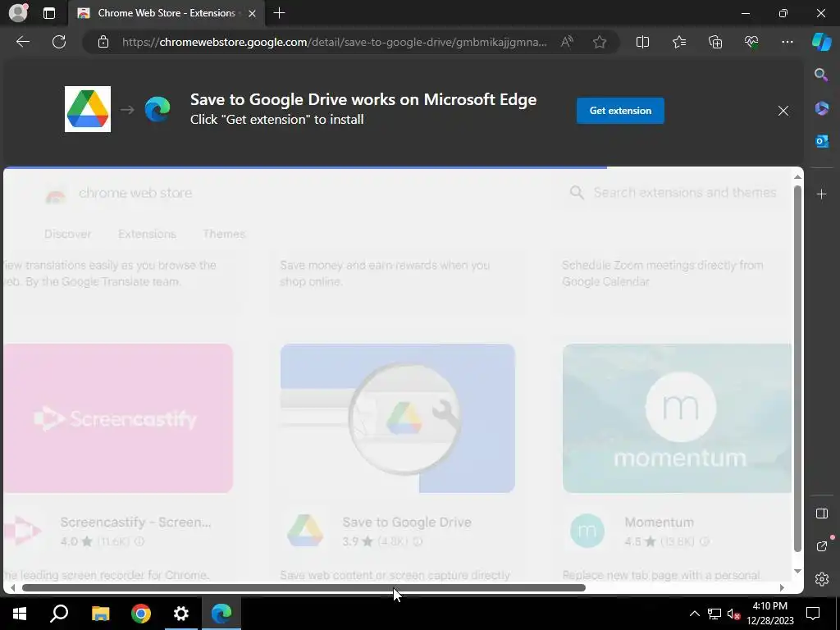The height and width of the screenshot is (630, 840).
Task: Open the Collections icon
Action: coord(715,42)
